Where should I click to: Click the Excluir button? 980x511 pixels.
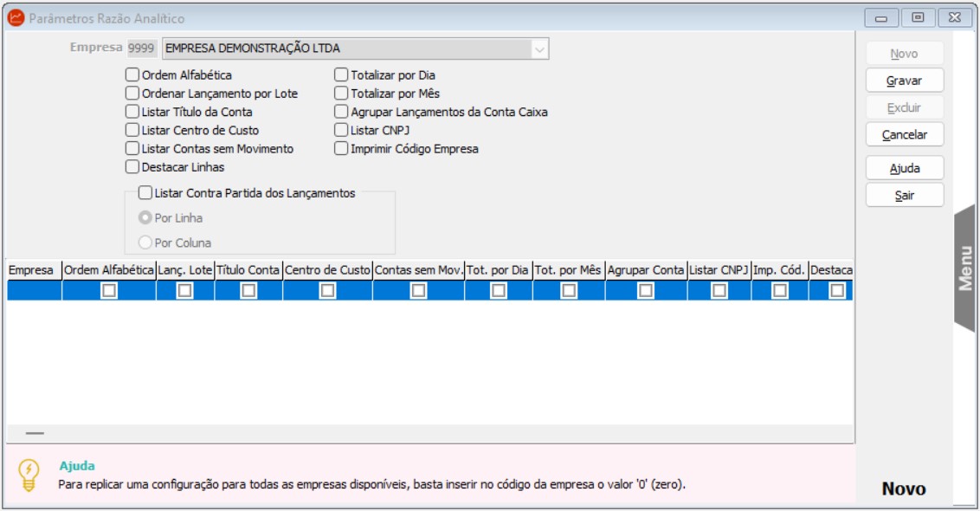905,107
